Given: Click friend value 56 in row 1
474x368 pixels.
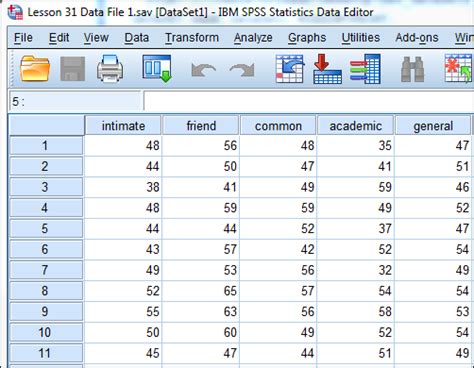Looking at the screenshot, I should coord(201,145).
